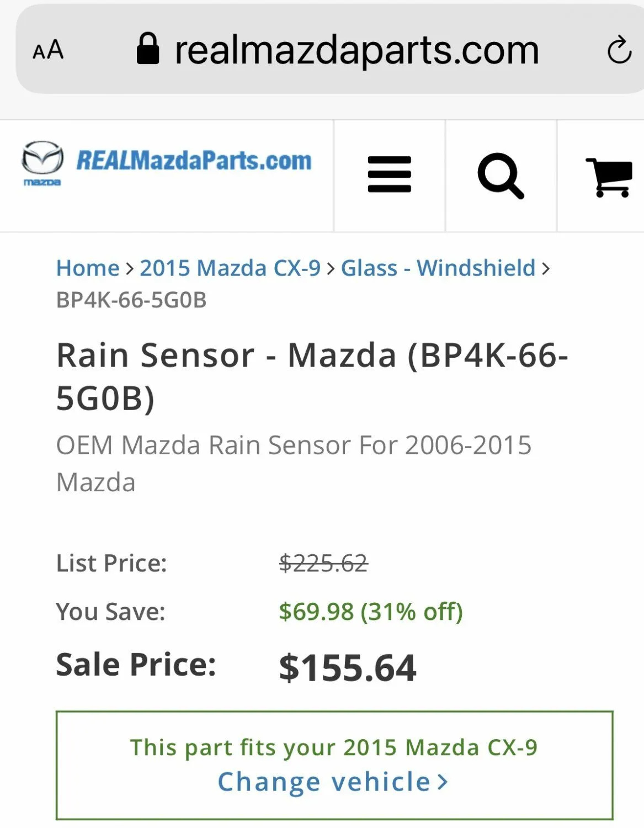Go to the Home breadcrumb link
The image size is (644, 828).
[88, 268]
